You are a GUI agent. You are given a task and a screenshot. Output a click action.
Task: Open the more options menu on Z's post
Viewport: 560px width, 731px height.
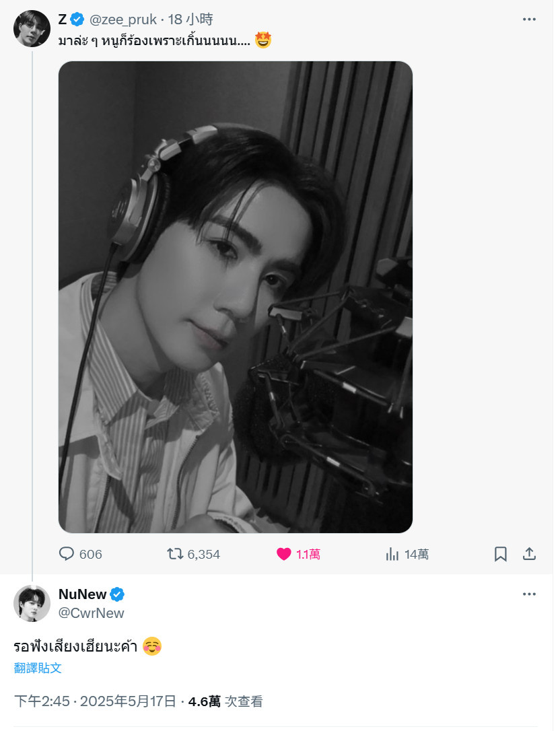[529, 19]
